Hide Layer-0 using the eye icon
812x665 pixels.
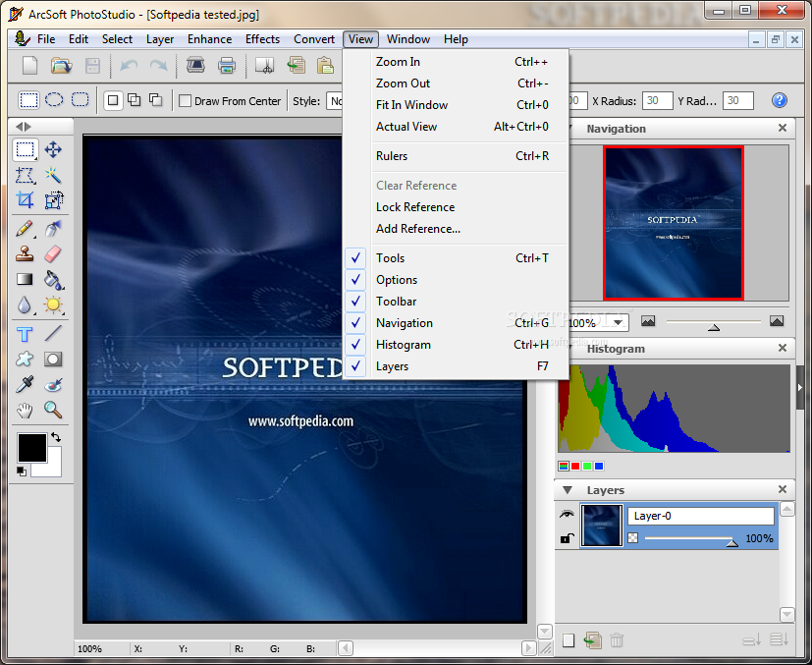point(568,515)
